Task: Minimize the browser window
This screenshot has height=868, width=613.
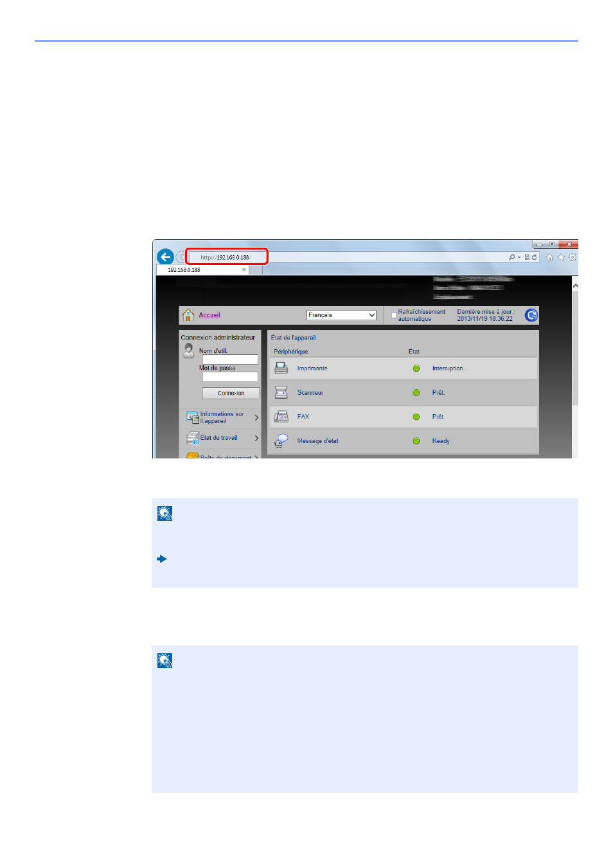Action: point(539,244)
